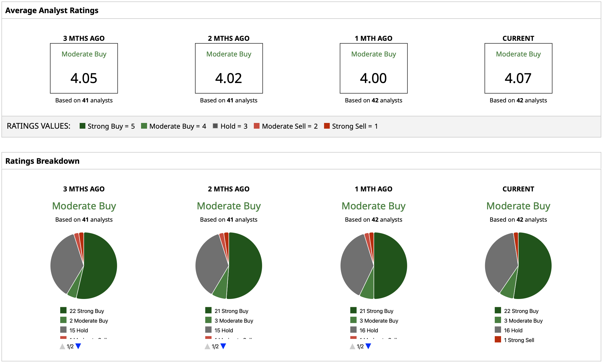Click blue down arrow under 2 MTHS AGO legend
The width and height of the screenshot is (603, 364).
click(223, 346)
